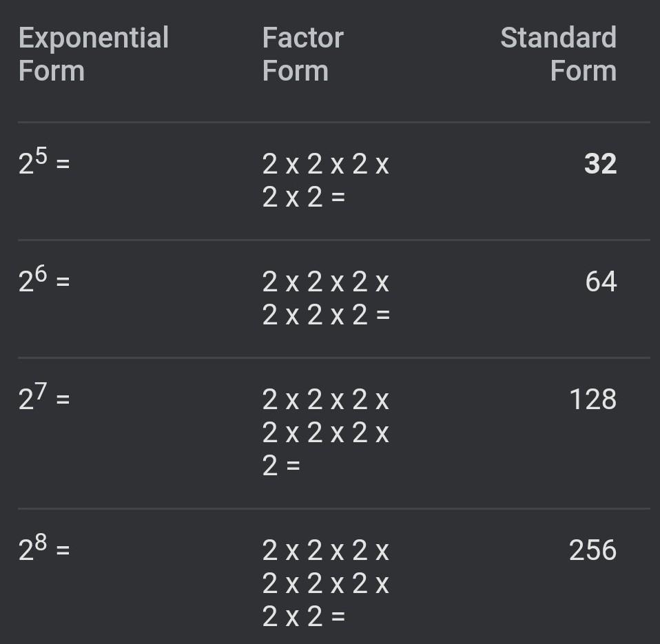Image resolution: width=660 pixels, height=644 pixels.
Task: Click the Exponential Form column header
Action: click(x=94, y=54)
